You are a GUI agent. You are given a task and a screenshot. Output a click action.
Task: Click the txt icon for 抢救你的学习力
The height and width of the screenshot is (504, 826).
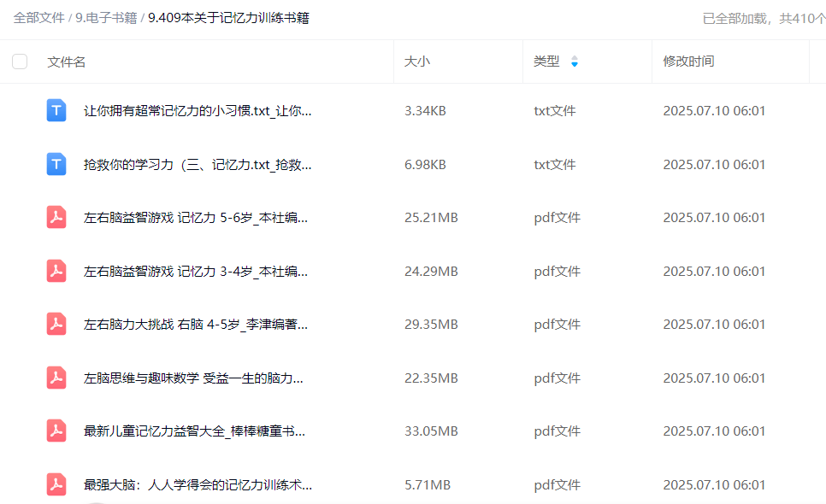[x=56, y=164]
